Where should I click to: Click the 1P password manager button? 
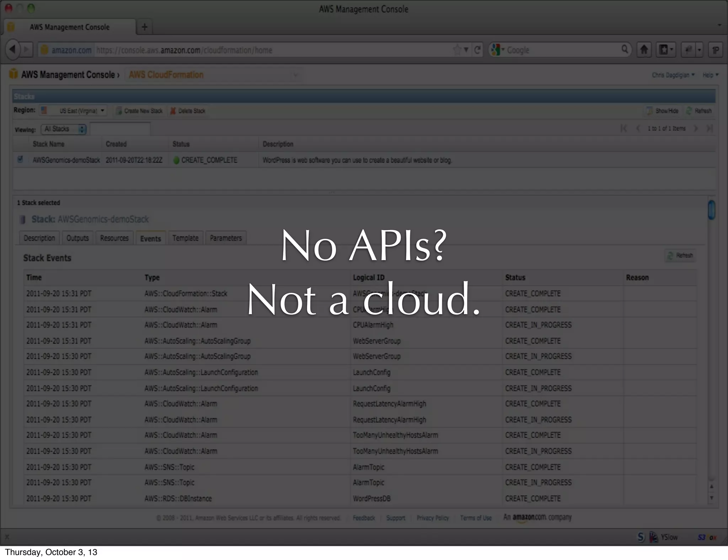click(x=716, y=50)
